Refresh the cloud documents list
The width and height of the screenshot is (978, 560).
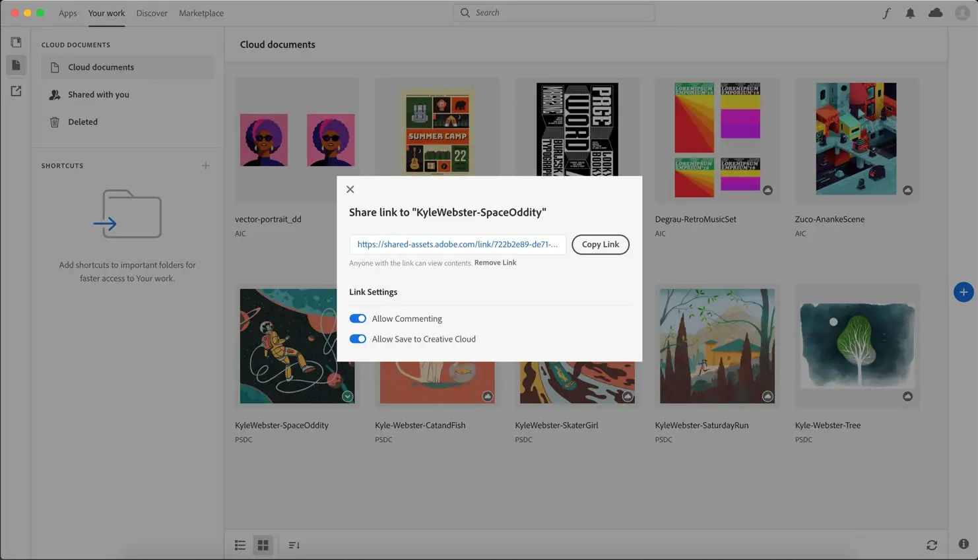[x=931, y=545]
